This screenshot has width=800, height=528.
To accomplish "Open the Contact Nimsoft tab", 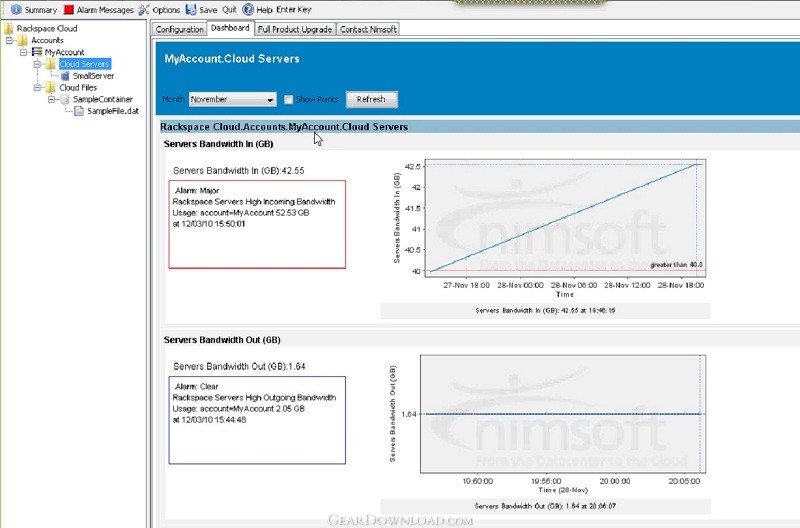I will (368, 29).
